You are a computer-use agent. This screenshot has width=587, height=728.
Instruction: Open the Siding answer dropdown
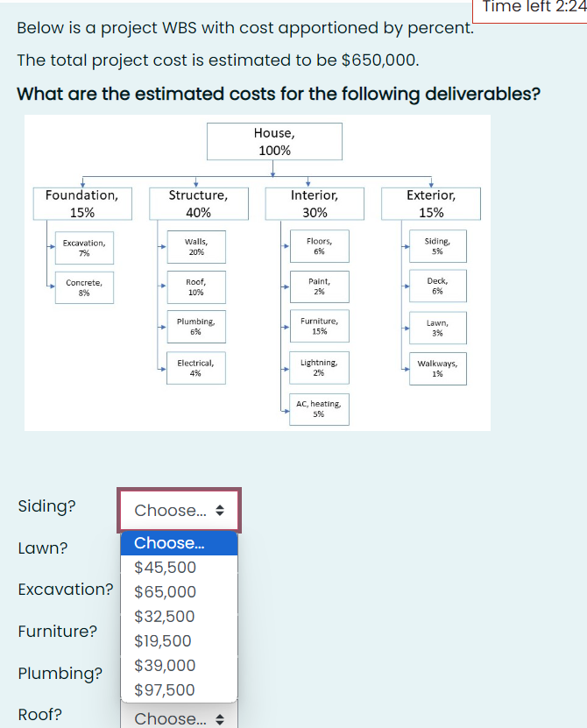point(178,510)
